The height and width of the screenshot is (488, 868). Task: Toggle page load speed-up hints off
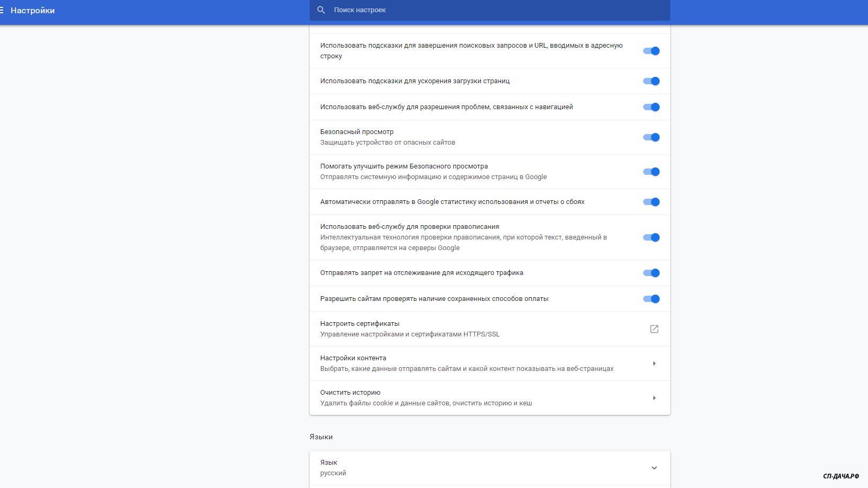(651, 81)
